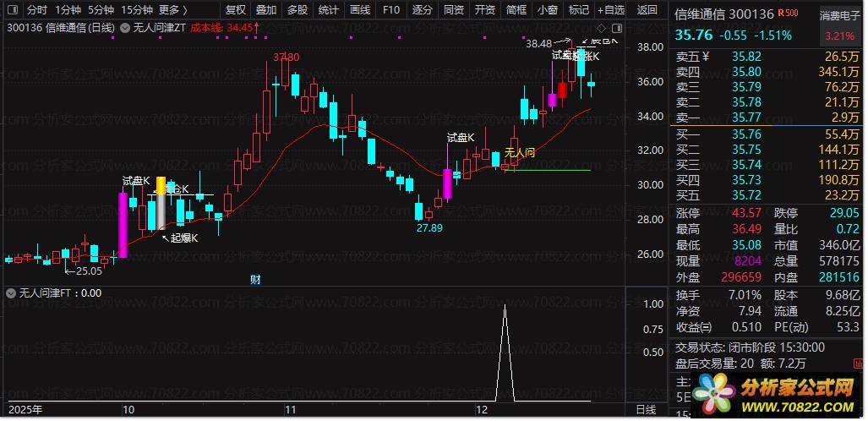
Task: Click the 2025年 date axis label
Action: (25, 410)
